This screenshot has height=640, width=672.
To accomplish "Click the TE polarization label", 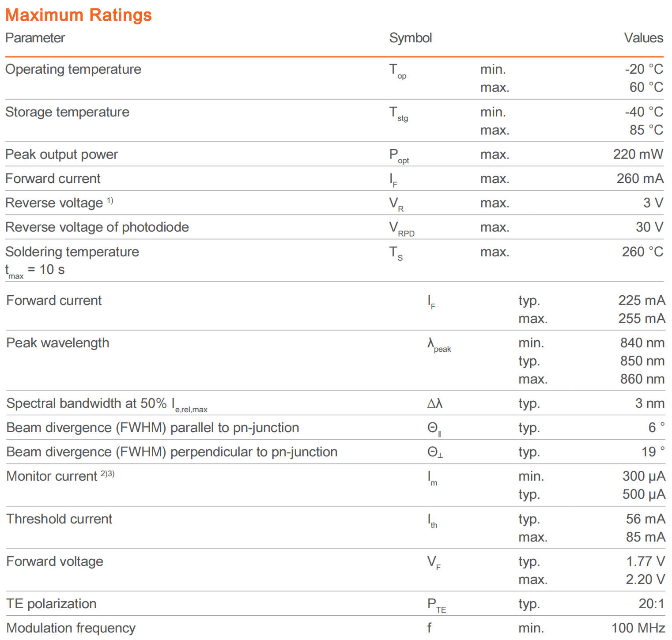I will pyautogui.click(x=51, y=604).
